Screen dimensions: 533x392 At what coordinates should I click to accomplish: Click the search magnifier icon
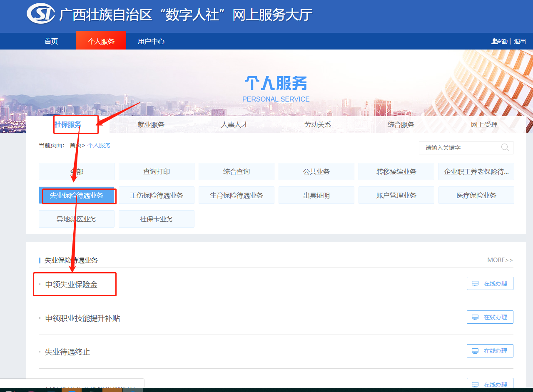pos(505,147)
